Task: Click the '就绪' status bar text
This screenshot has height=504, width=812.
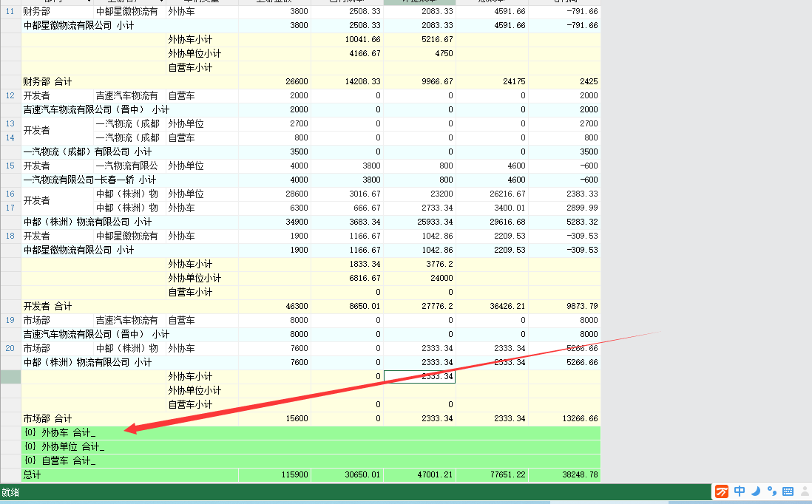Action: pos(10,492)
